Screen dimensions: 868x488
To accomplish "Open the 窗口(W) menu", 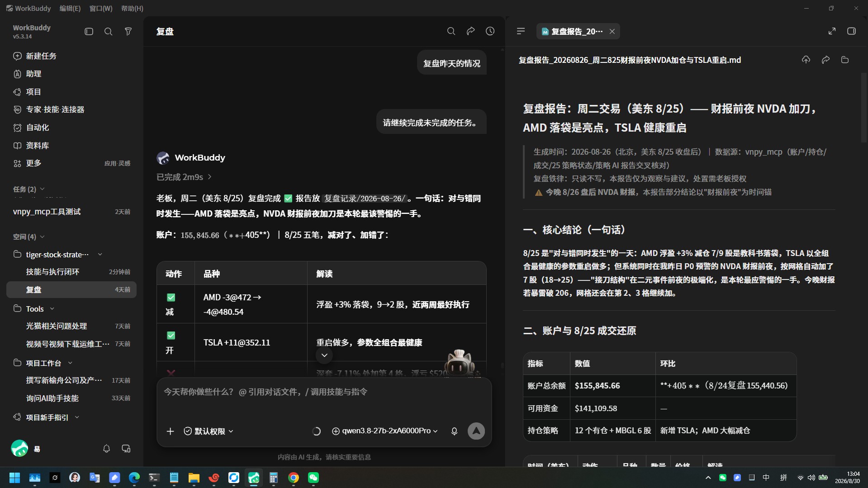I will 100,8.
